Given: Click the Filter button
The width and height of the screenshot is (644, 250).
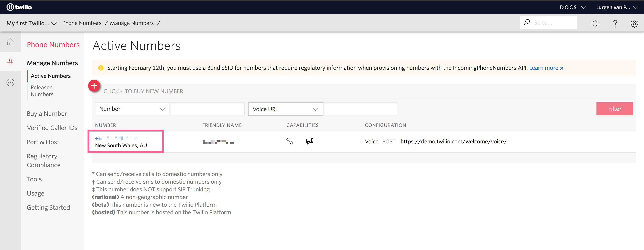Looking at the screenshot, I should (x=614, y=109).
